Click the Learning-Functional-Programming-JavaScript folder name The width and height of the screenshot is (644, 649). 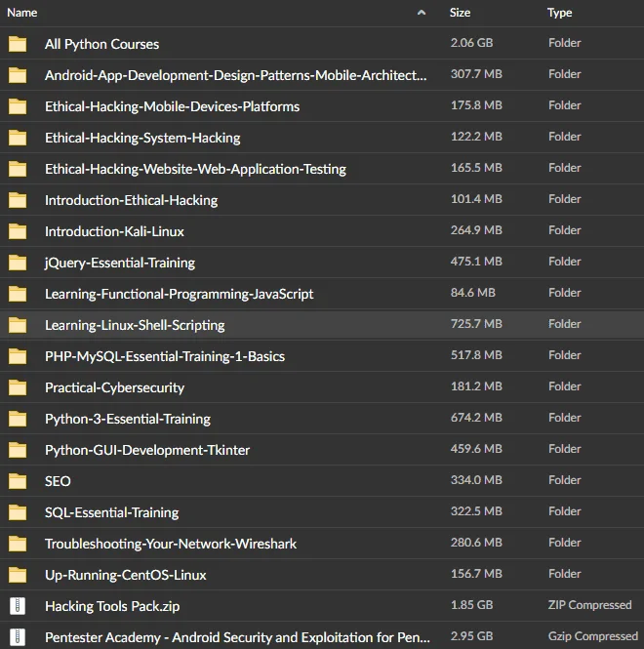[x=179, y=294]
